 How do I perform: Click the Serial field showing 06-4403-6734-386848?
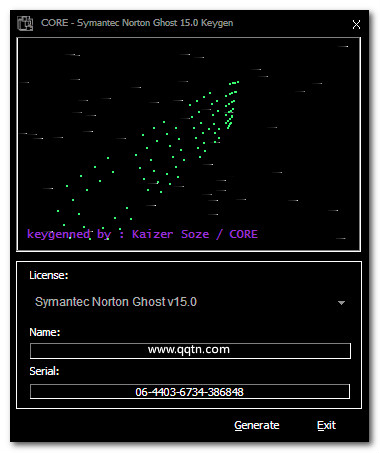pyautogui.click(x=190, y=391)
